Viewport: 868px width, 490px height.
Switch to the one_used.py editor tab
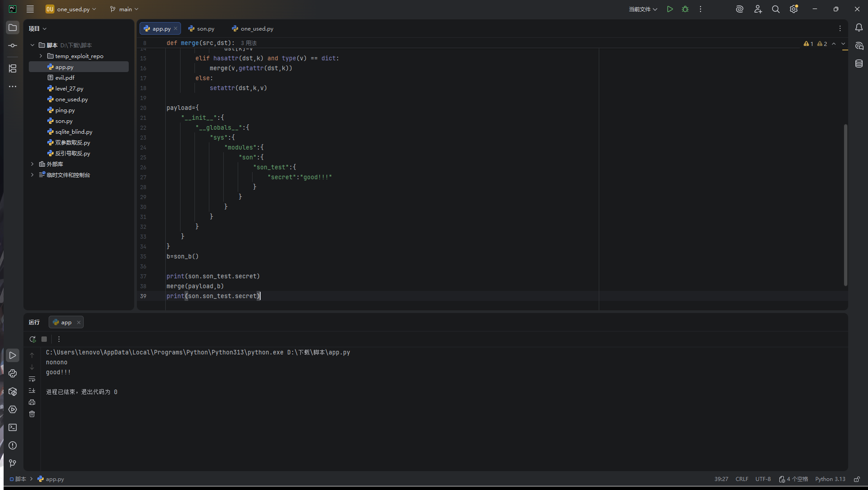click(253, 28)
